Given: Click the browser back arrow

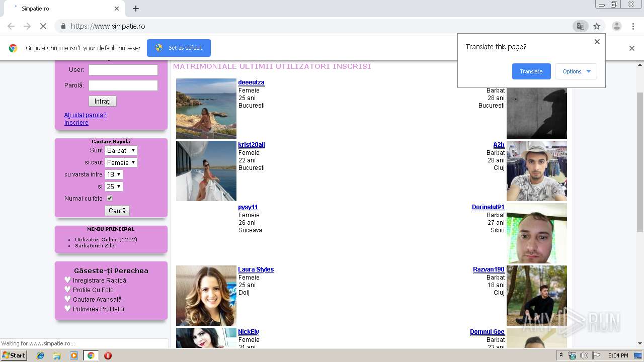Looking at the screenshot, I should pos(11,26).
